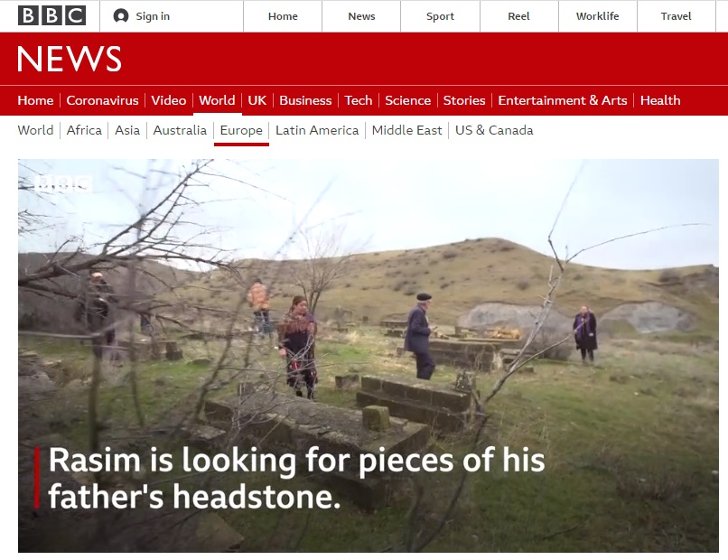The height and width of the screenshot is (560, 728).
Task: Open US & Canada region link
Action: [494, 130]
